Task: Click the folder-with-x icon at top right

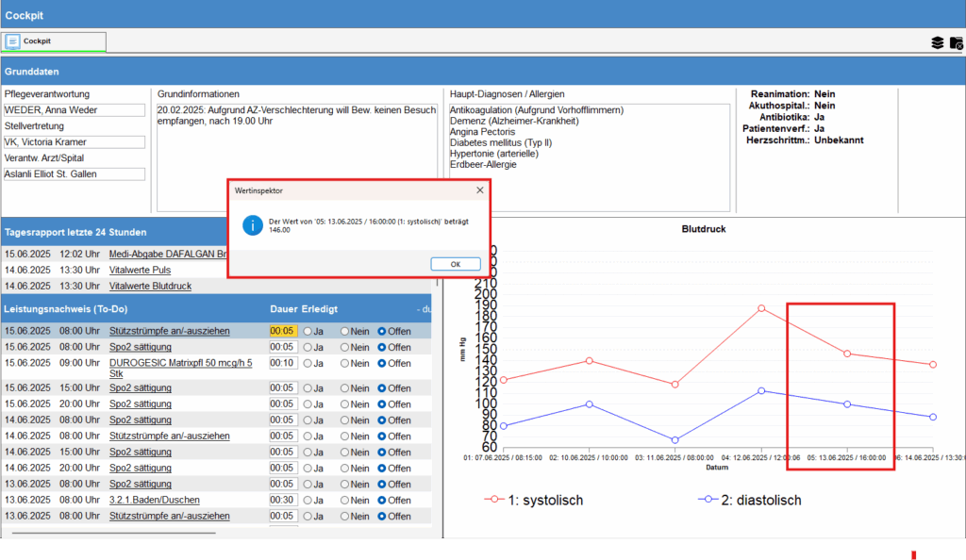Action: [956, 42]
